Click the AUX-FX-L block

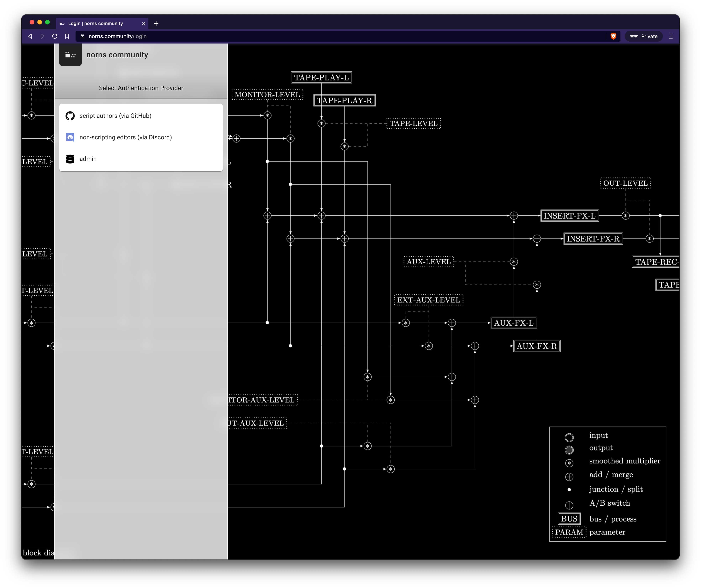tap(514, 323)
